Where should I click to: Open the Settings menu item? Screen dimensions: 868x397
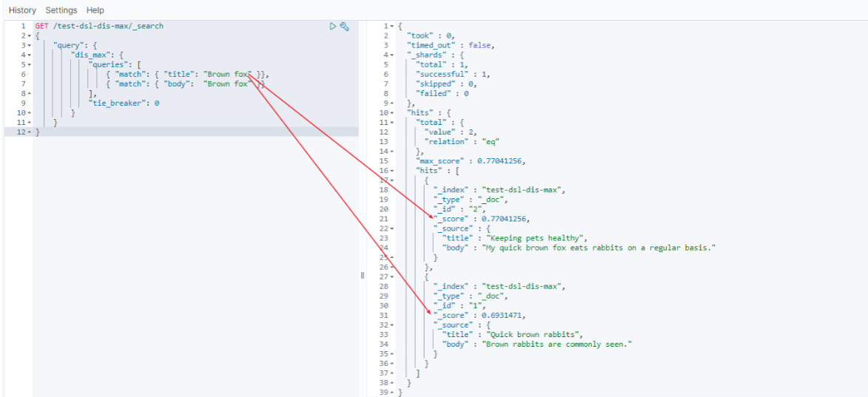61,10
